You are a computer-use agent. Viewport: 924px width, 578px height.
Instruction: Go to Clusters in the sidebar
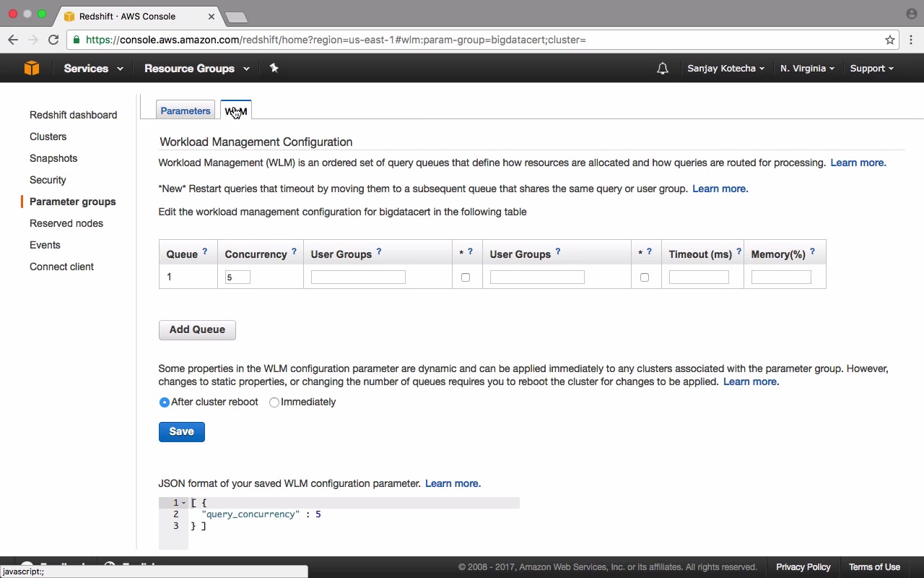point(48,137)
